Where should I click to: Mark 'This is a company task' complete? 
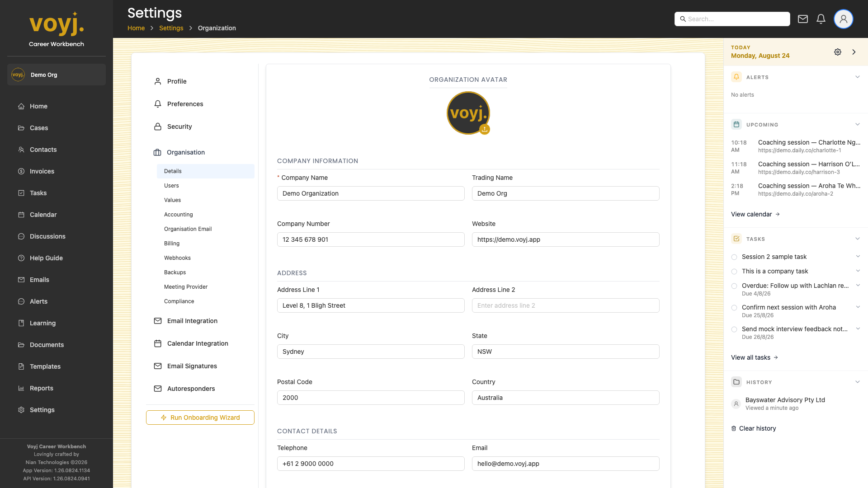click(734, 272)
